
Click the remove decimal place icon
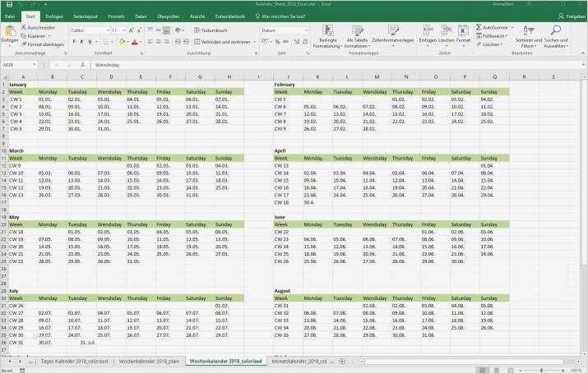click(x=305, y=42)
